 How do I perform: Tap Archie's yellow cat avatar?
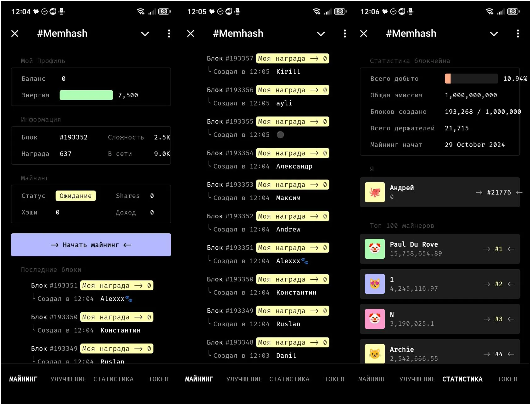click(x=374, y=354)
